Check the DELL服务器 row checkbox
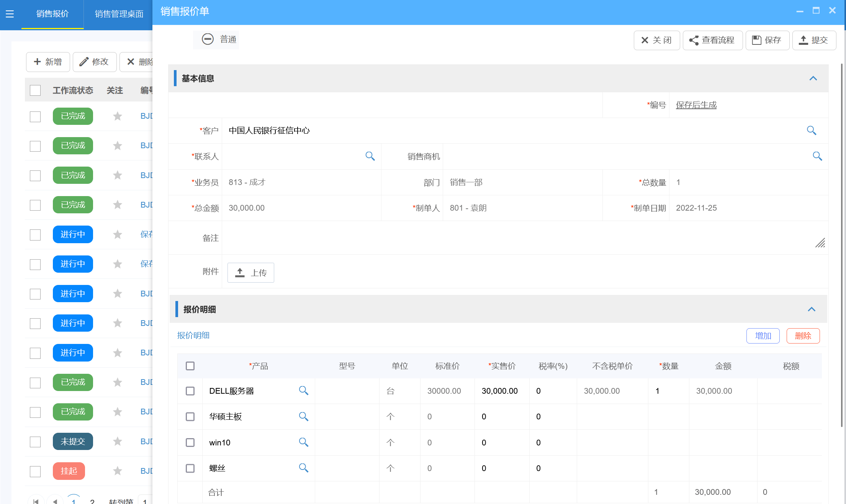 point(190,391)
